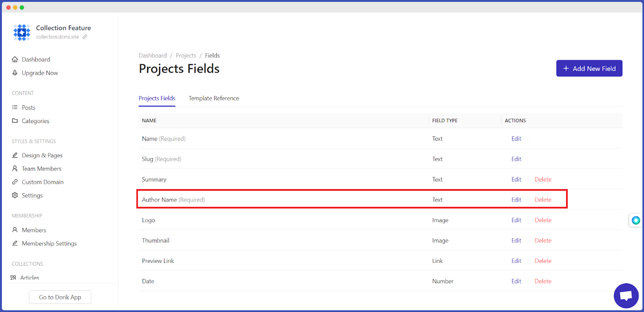The height and width of the screenshot is (312, 644).
Task: Edit the Thumbnail field
Action: pyautogui.click(x=516, y=240)
